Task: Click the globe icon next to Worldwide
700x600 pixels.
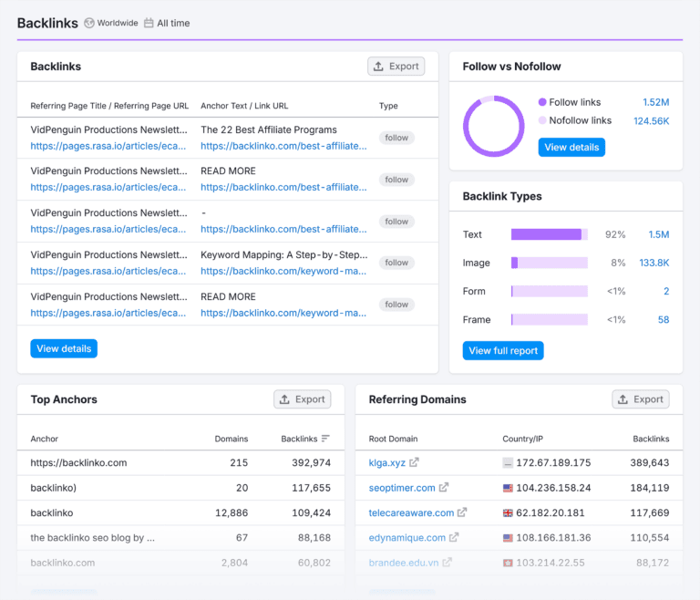Action: [x=89, y=23]
